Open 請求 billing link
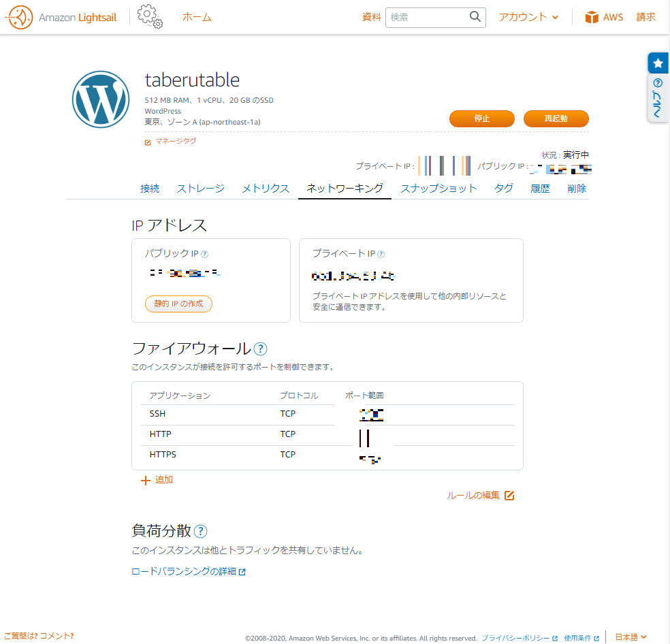The image size is (670, 644). 645,17
